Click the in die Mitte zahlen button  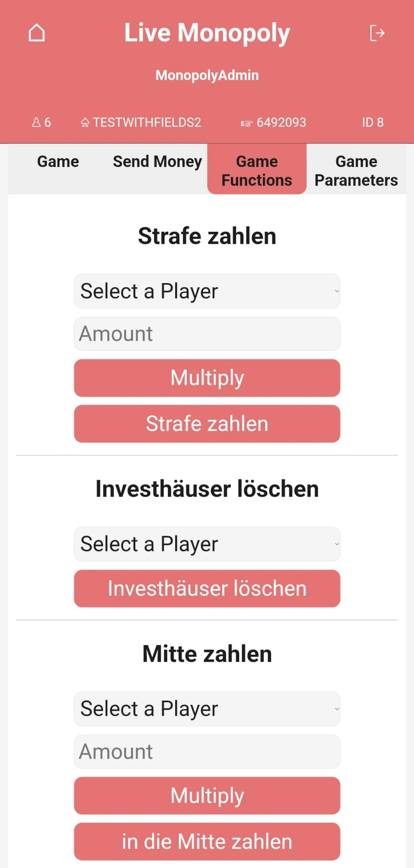point(207,842)
